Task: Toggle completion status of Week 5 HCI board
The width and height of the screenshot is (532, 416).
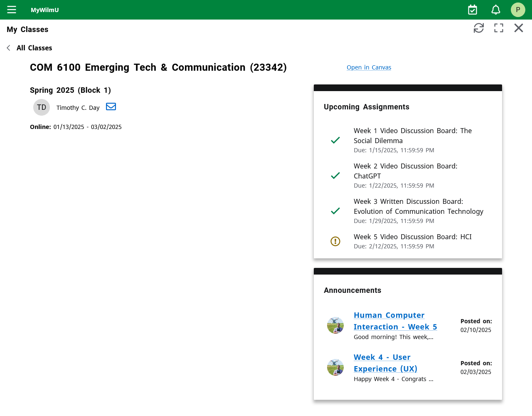Action: pyautogui.click(x=335, y=241)
